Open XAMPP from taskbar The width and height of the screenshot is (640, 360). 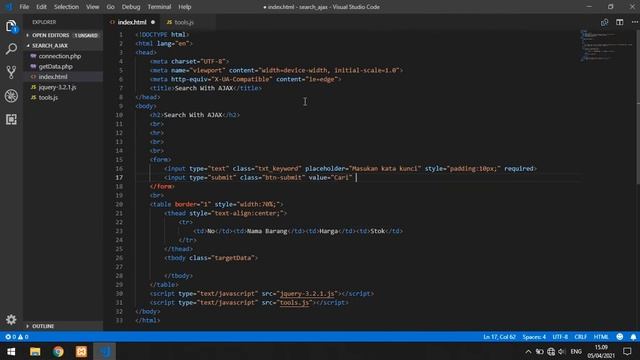(x=81, y=351)
